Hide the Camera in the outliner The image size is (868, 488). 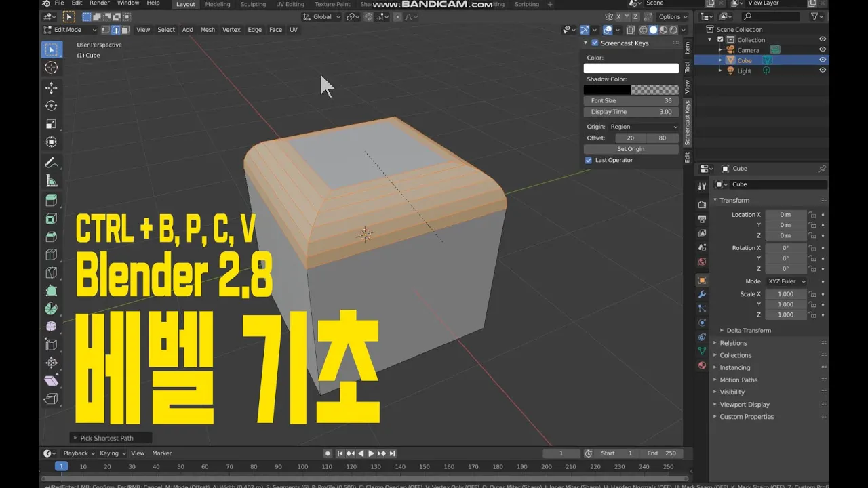click(x=822, y=49)
